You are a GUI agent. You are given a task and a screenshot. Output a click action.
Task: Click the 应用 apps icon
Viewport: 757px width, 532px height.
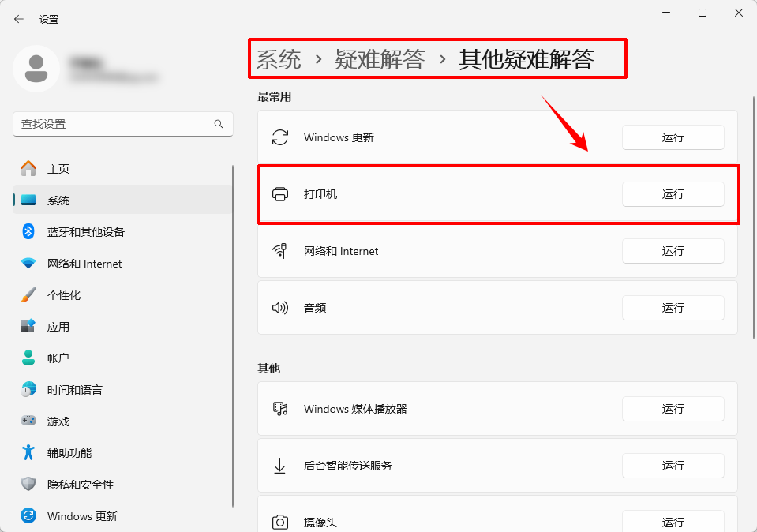click(x=28, y=326)
